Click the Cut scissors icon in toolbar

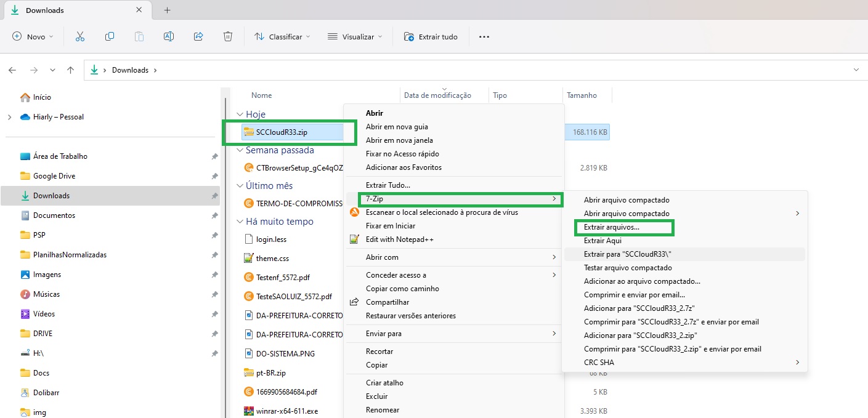tap(79, 37)
